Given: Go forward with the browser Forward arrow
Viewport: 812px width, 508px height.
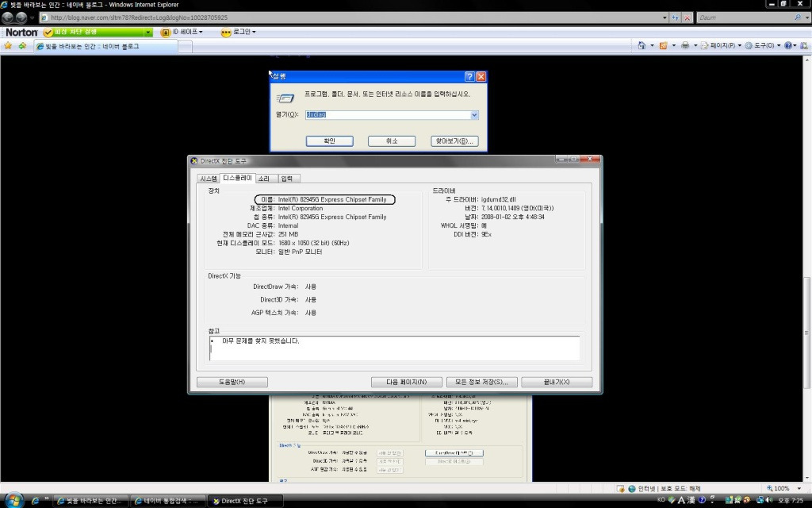Looking at the screenshot, I should [x=21, y=17].
